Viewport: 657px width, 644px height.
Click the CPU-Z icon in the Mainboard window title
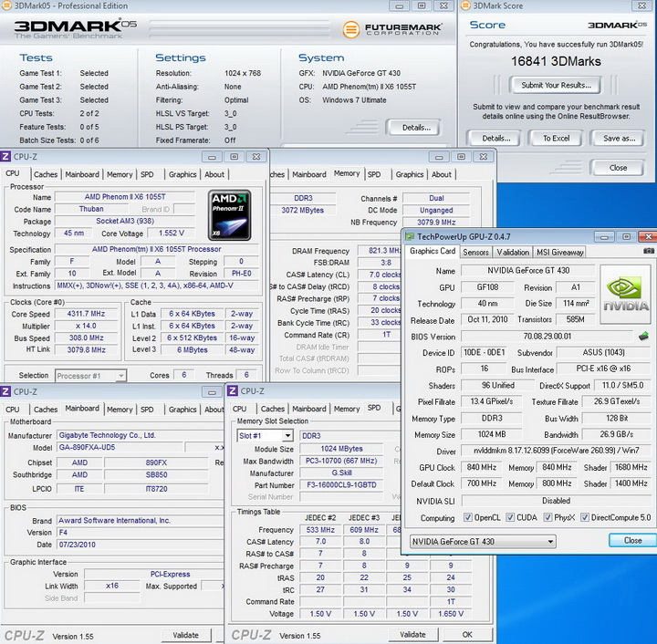click(x=5, y=391)
